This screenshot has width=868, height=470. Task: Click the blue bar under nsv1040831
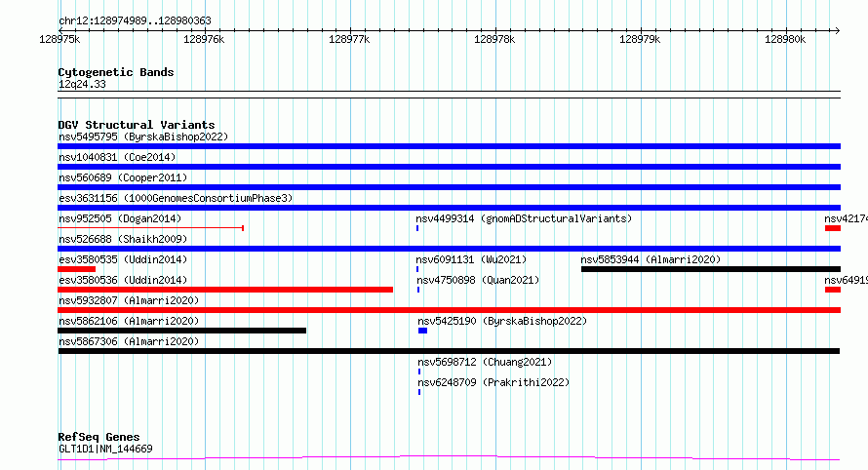tap(449, 167)
